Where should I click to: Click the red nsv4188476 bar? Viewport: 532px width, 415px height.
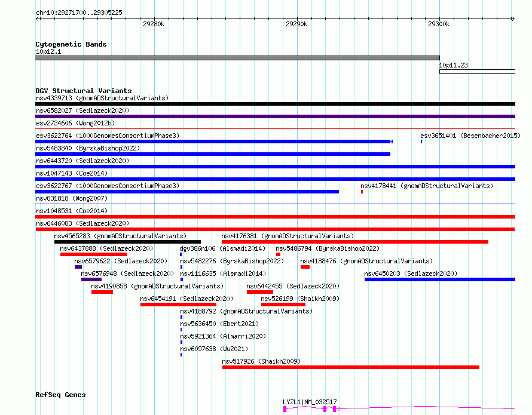(x=305, y=267)
